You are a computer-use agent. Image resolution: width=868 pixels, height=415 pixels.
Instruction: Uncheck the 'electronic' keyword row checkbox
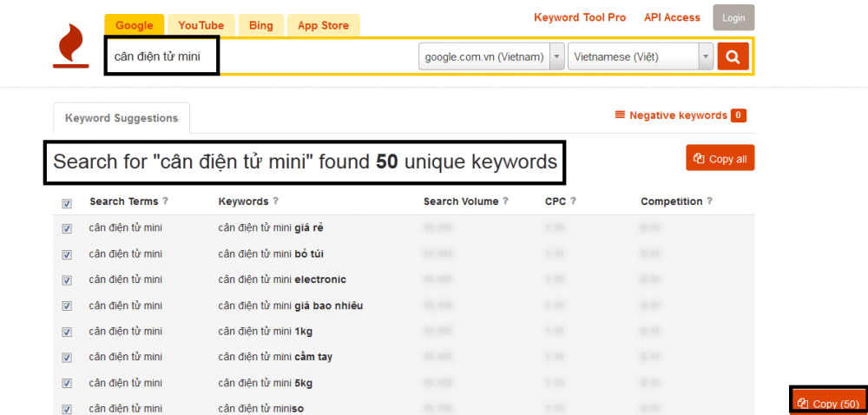(x=67, y=280)
